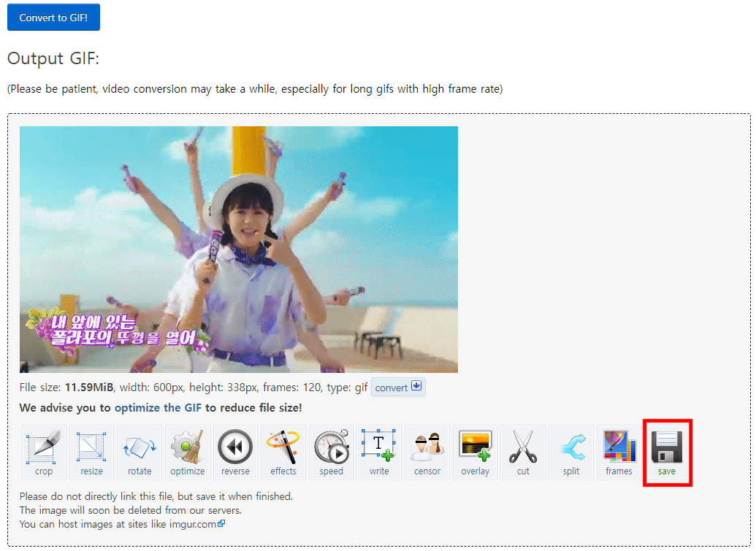Click 'The image will soon be deleted' text
Image resolution: width=756 pixels, height=551 pixels.
click(x=131, y=510)
